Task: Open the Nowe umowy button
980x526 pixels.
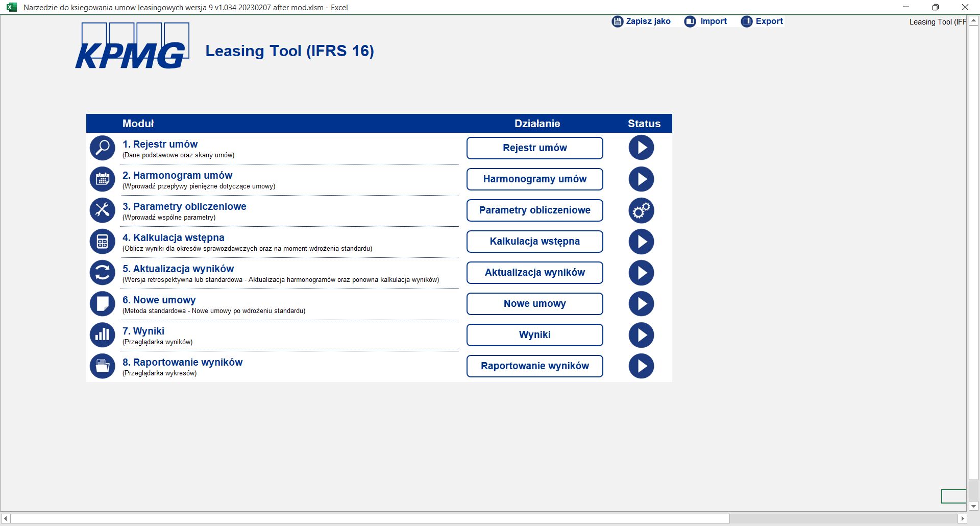Action: click(534, 304)
